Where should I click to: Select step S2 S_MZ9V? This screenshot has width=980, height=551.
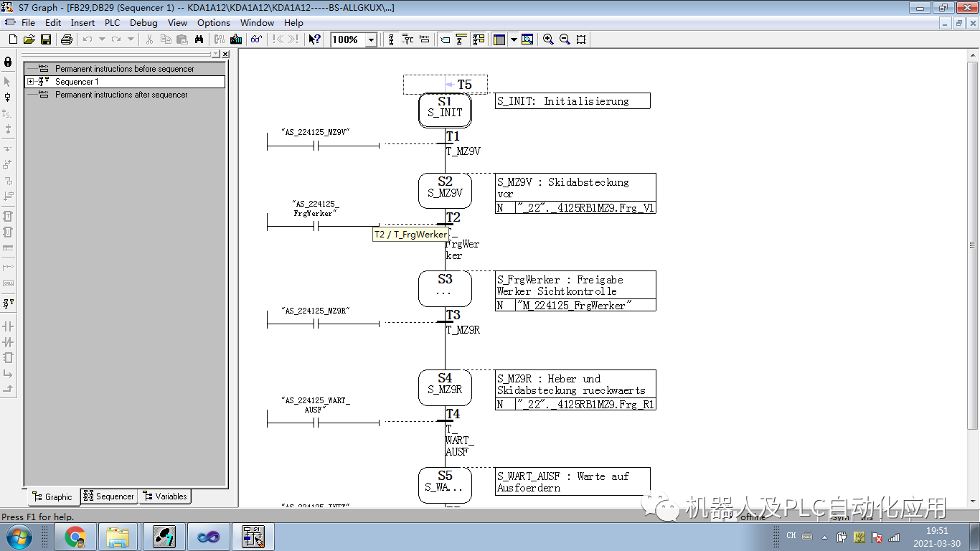(445, 190)
